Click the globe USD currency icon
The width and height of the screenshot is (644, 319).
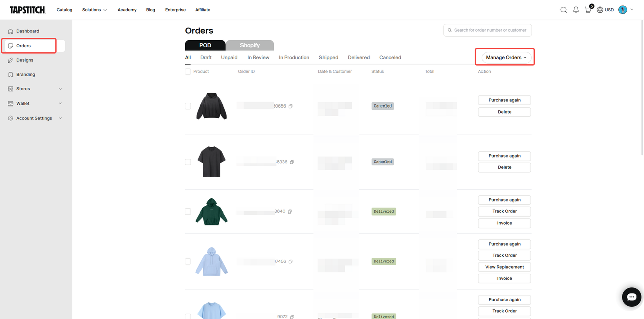pos(600,10)
